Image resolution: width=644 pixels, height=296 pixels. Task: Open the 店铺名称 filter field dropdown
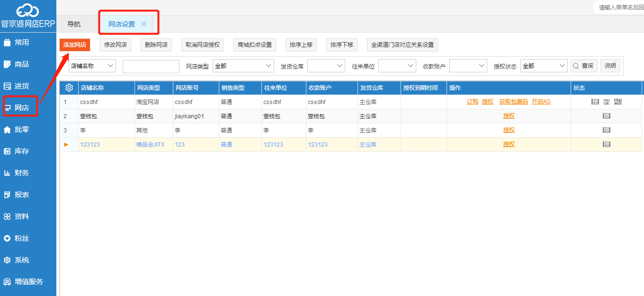coord(92,66)
